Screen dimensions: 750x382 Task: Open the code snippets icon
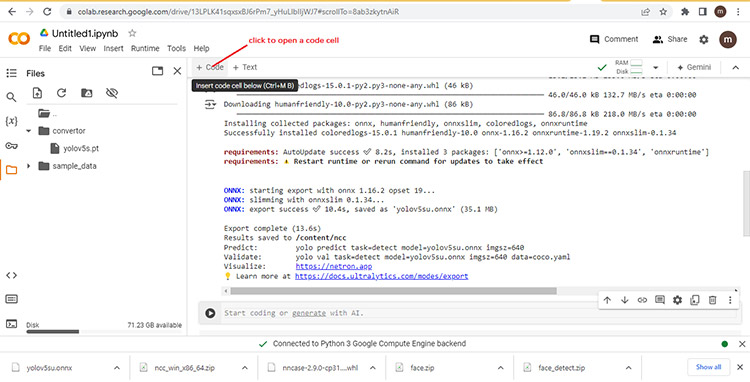coord(11,275)
